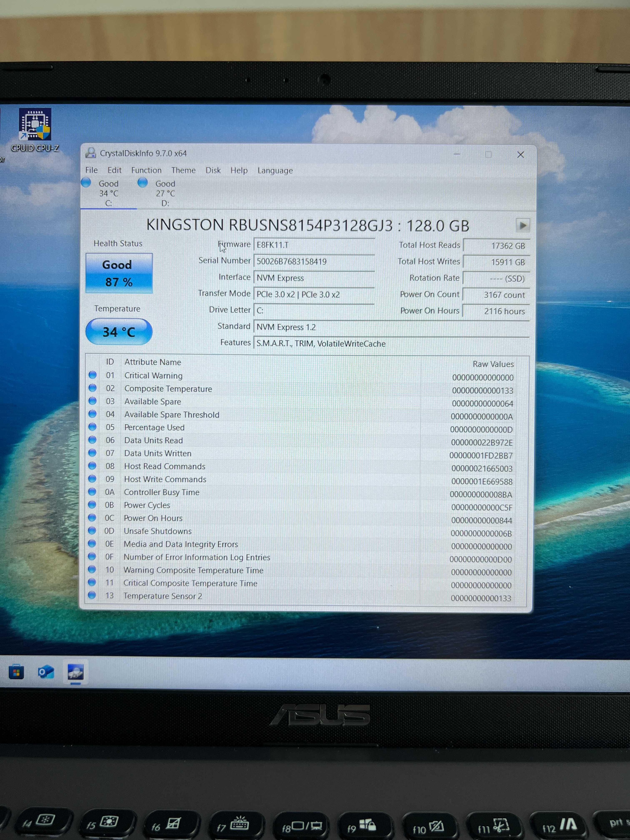The image size is (630, 840).
Task: Click the Raw Values column header
Action: 493,364
